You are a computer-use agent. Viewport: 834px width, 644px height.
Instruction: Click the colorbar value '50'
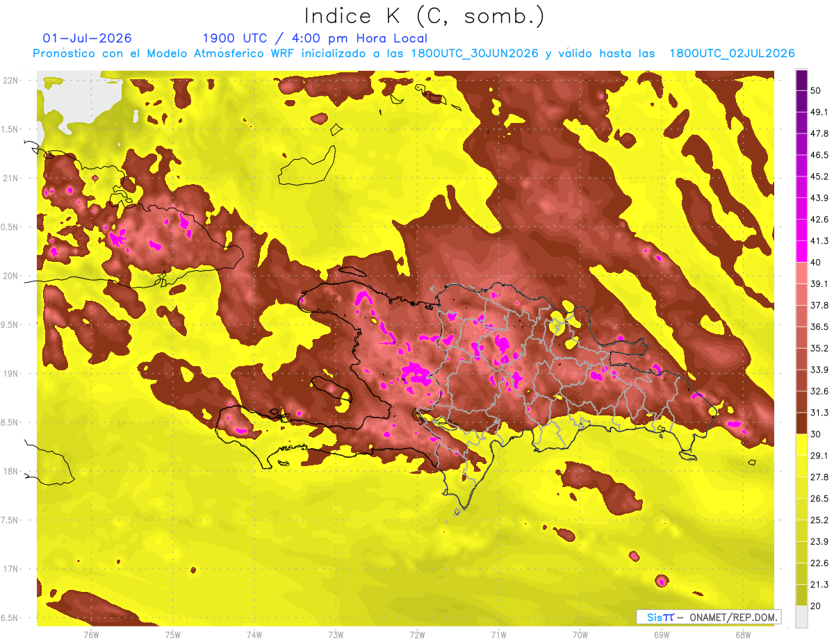tap(816, 91)
